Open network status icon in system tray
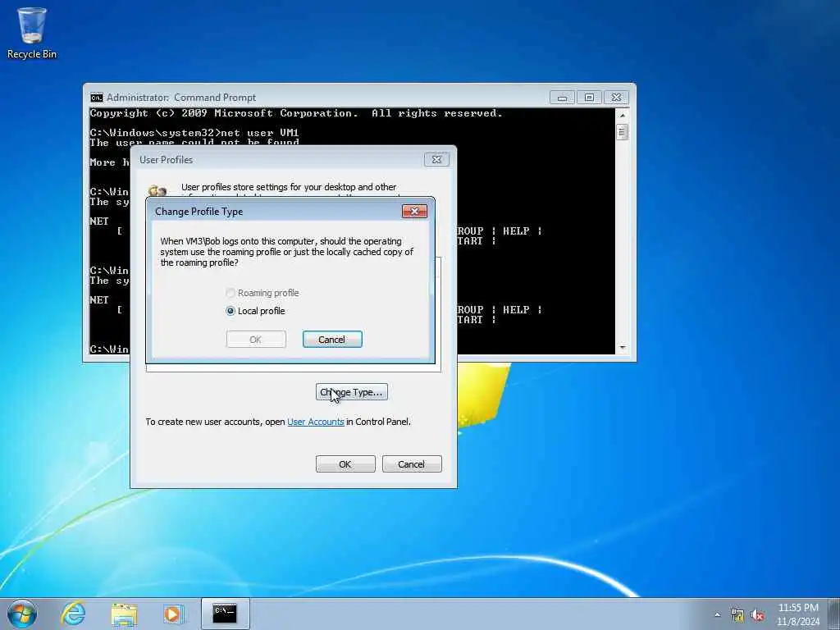Viewport: 840px width, 630px height. click(737, 615)
